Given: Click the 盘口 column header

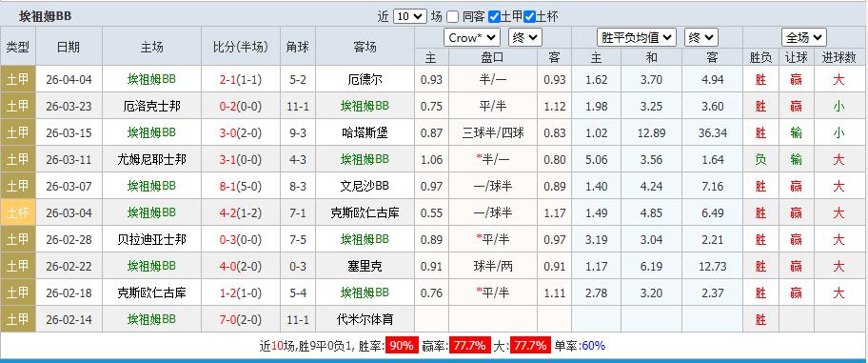Looking at the screenshot, I should [x=493, y=57].
